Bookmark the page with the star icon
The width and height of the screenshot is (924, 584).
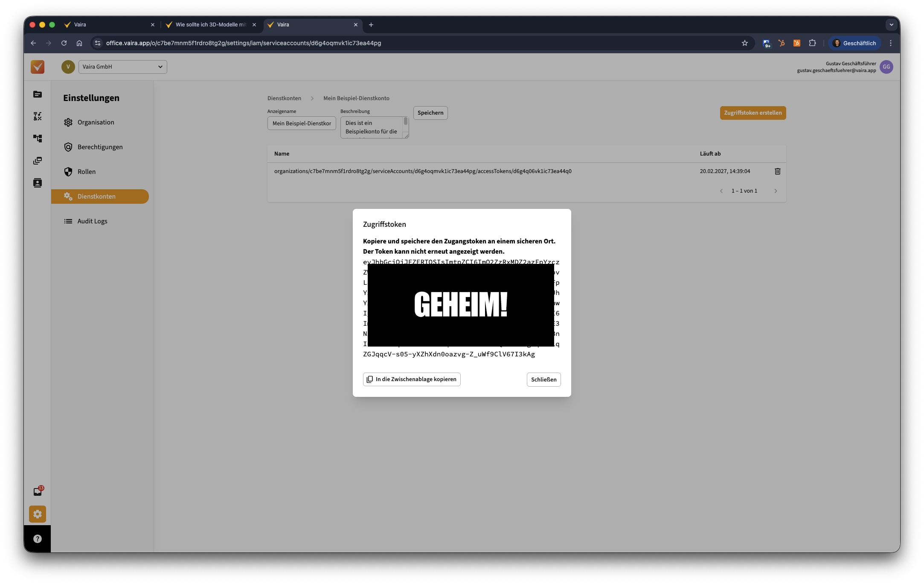(744, 43)
